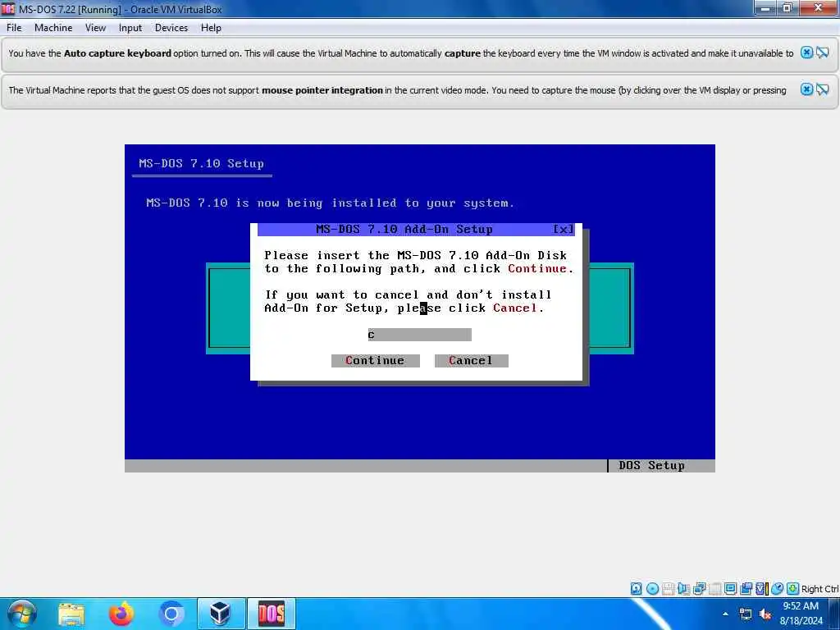Click the green arrow keyboard capture icon
Viewport: 840px width, 630px height.
tap(793, 589)
